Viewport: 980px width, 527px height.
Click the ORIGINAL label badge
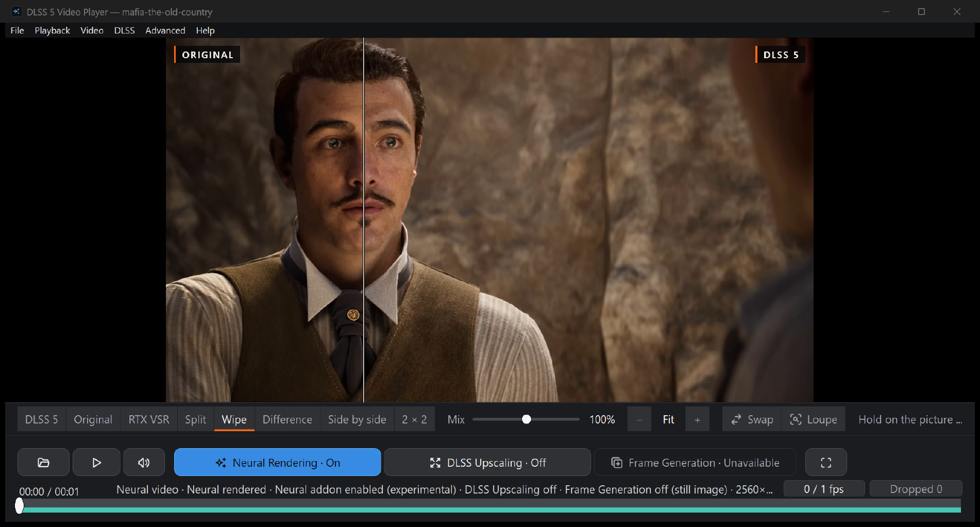pos(207,55)
